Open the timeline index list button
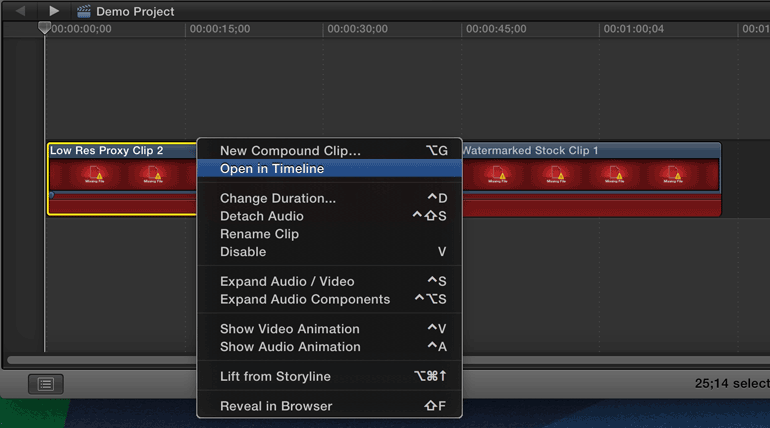The image size is (770, 428). (46, 384)
